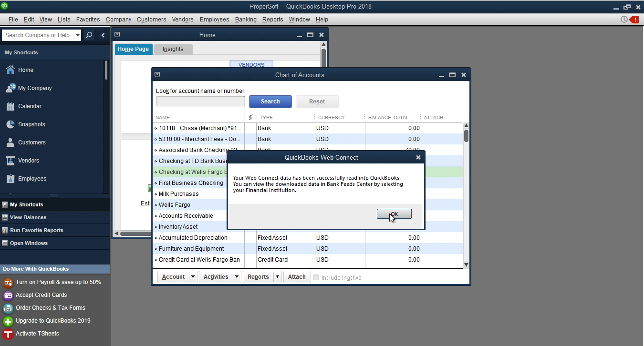Select Run Favorite Reports panel
Viewport: 644px width, 346px height.
[36, 230]
